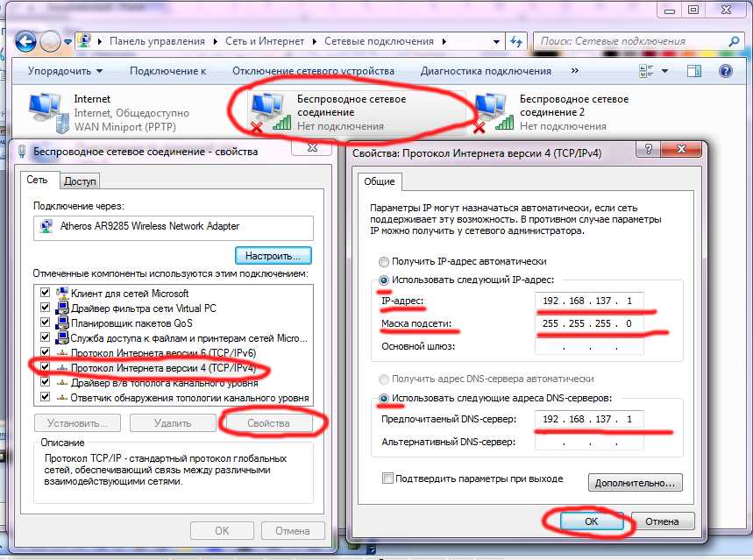Click Отмена in TCP/IPv4 properties dialog
753x560 pixels.
pos(662,521)
